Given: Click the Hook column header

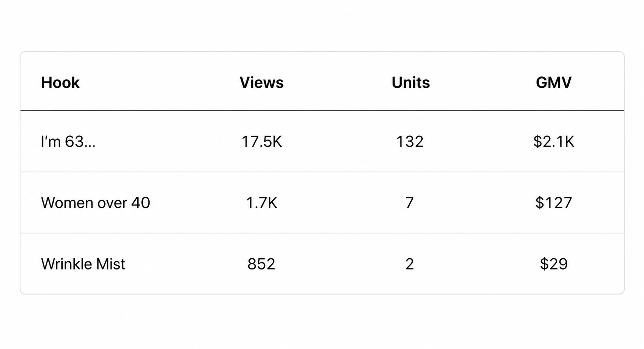Looking at the screenshot, I should click(60, 82).
